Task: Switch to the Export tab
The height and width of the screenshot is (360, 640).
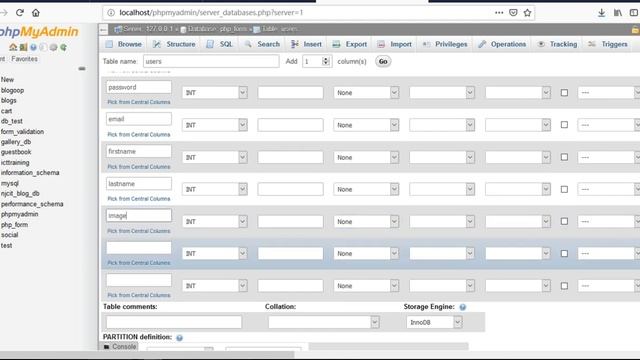Action: pos(350,44)
